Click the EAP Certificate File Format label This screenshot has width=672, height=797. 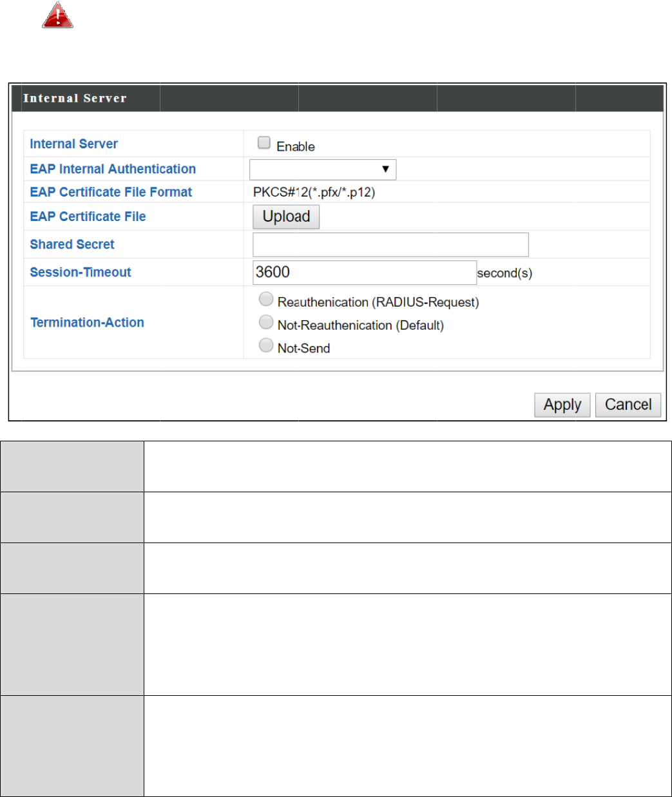[111, 192]
